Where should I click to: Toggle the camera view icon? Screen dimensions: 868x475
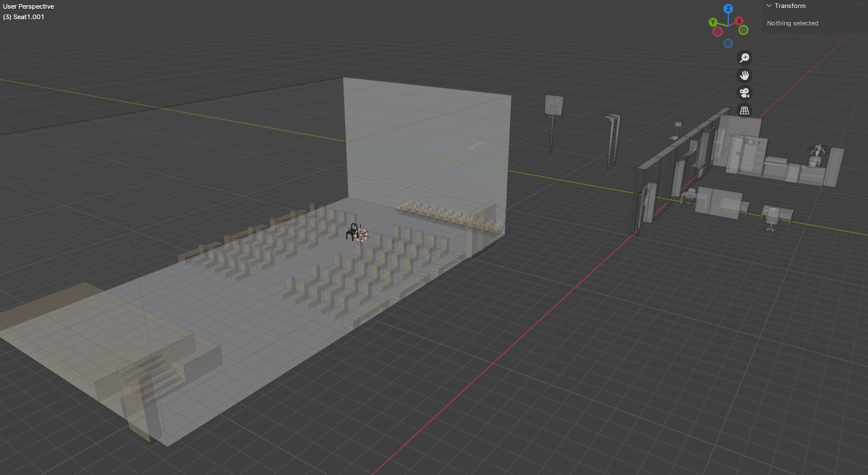(x=744, y=93)
